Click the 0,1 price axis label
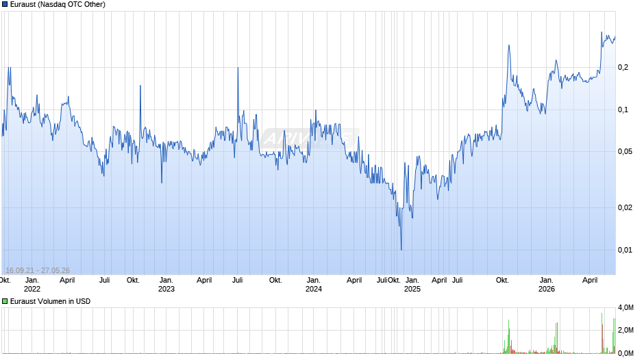This screenshot has width=644, height=360. point(623,110)
